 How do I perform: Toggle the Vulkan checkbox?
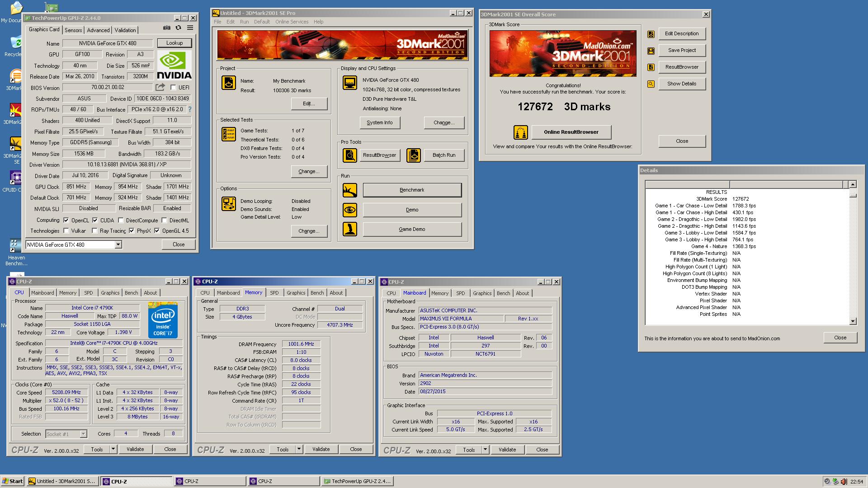66,231
